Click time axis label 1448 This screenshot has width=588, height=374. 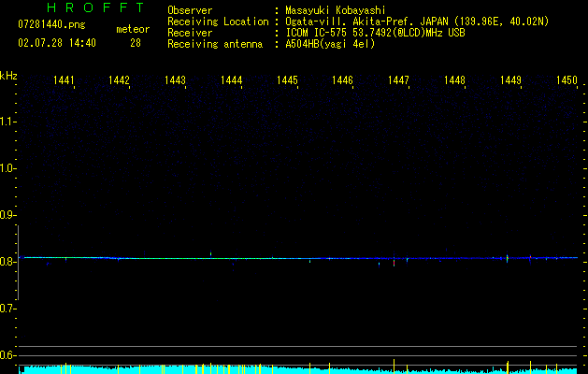pos(454,80)
